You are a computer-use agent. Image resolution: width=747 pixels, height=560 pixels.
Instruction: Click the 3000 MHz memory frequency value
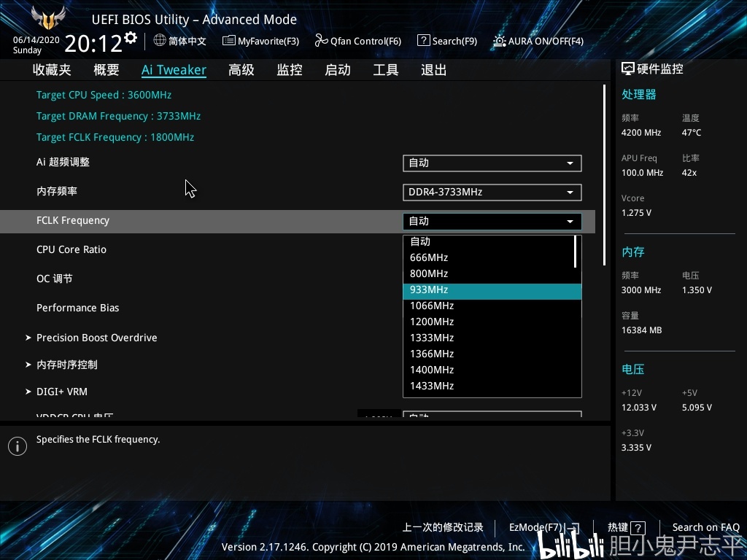coord(640,290)
